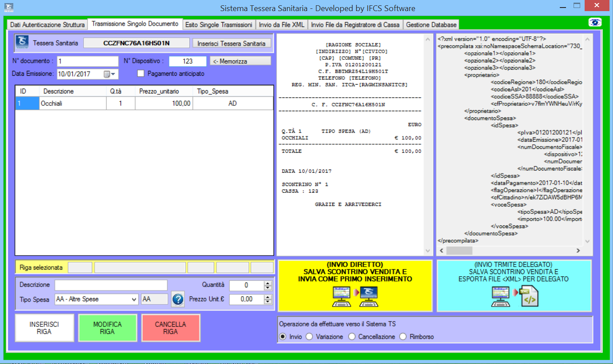This screenshot has height=364, width=613.
Task: Switch to Dati Autenticazione Struttura tab
Action: [x=47, y=25]
